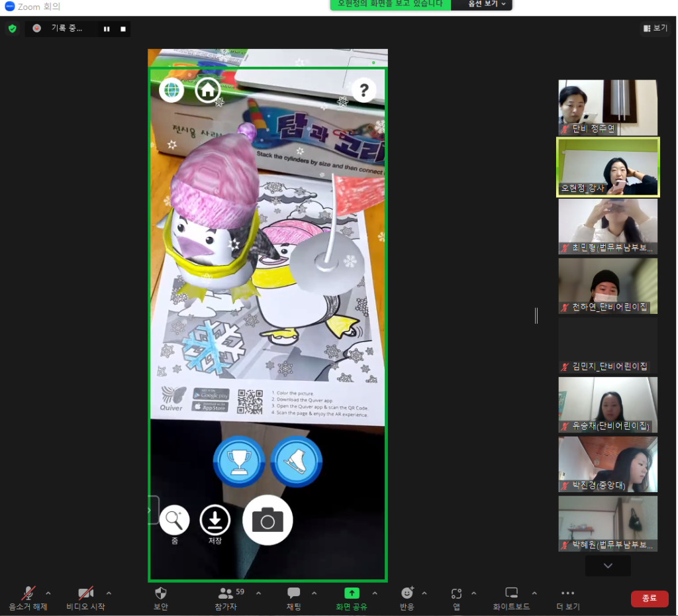
Task: Start video with 비디오 시작
Action: (85, 599)
